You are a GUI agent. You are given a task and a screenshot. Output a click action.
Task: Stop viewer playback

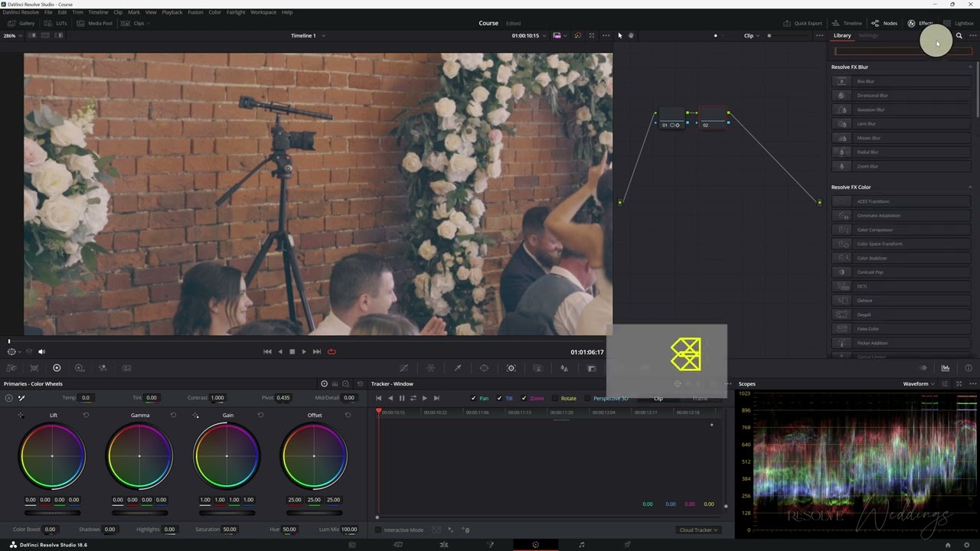click(x=292, y=352)
